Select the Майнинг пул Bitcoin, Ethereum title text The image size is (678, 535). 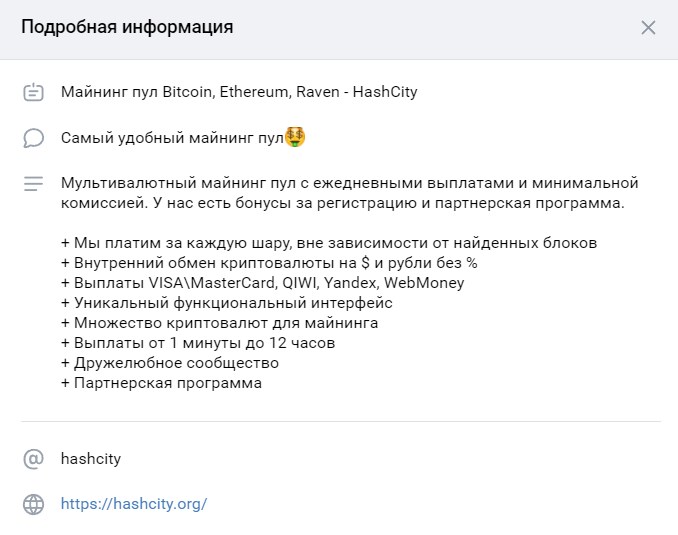click(x=239, y=92)
